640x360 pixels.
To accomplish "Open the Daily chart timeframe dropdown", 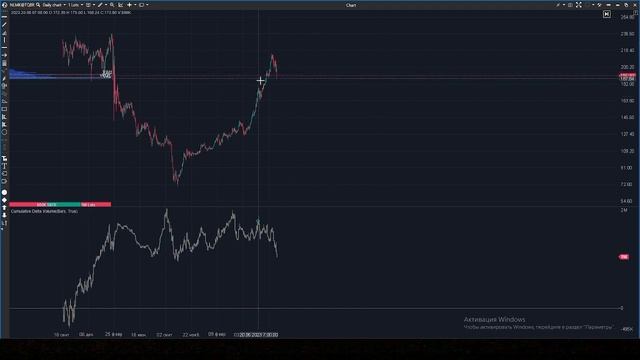I will pos(54,5).
